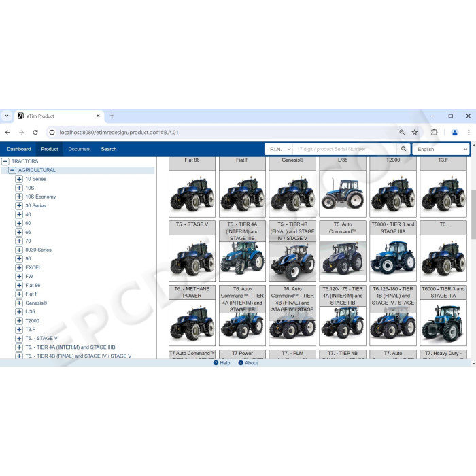Click the site information icon in address bar
The width and height of the screenshot is (476, 476).
(x=52, y=133)
